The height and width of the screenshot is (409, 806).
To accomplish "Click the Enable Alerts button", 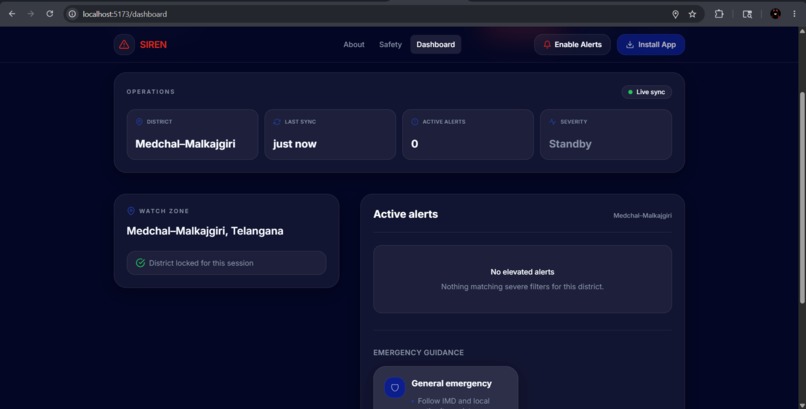I will click(x=572, y=45).
